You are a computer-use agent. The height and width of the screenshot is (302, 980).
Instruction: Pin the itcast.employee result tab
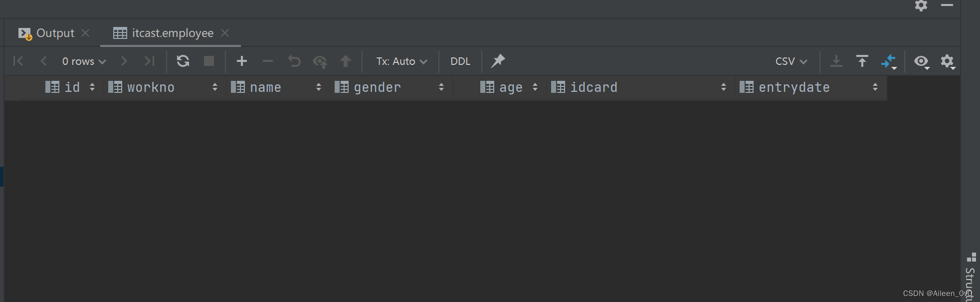(498, 61)
